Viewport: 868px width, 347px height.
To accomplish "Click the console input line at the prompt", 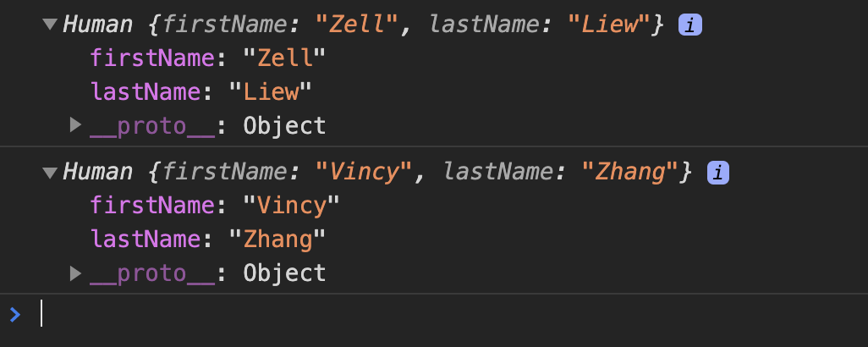I will pyautogui.click(x=423, y=315).
